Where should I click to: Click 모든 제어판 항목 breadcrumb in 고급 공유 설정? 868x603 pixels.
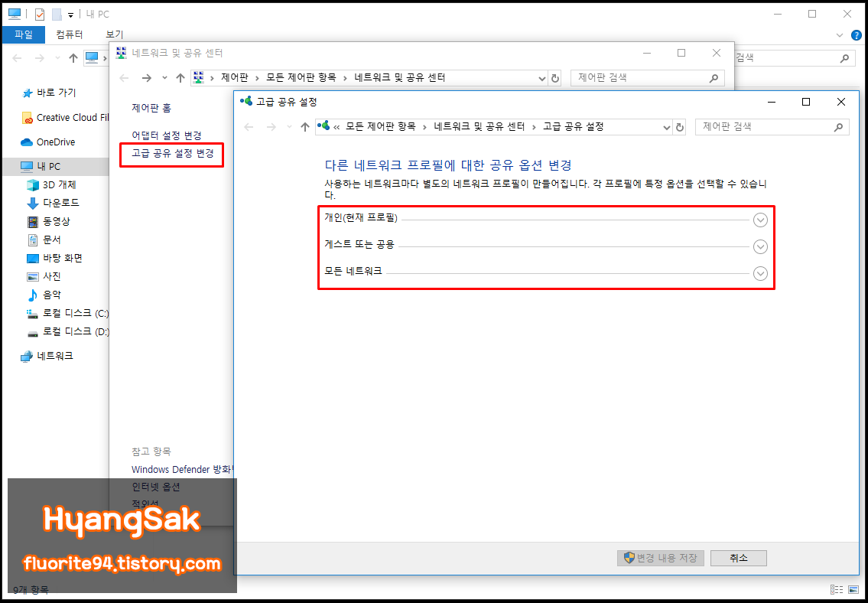pyautogui.click(x=380, y=127)
